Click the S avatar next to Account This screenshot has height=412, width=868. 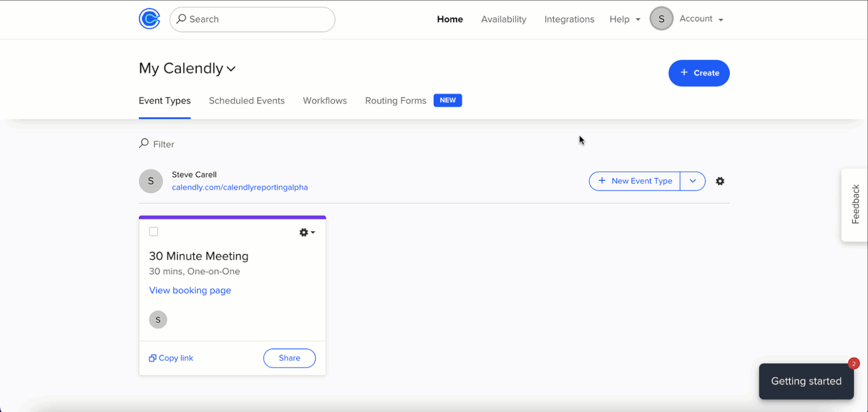click(661, 19)
